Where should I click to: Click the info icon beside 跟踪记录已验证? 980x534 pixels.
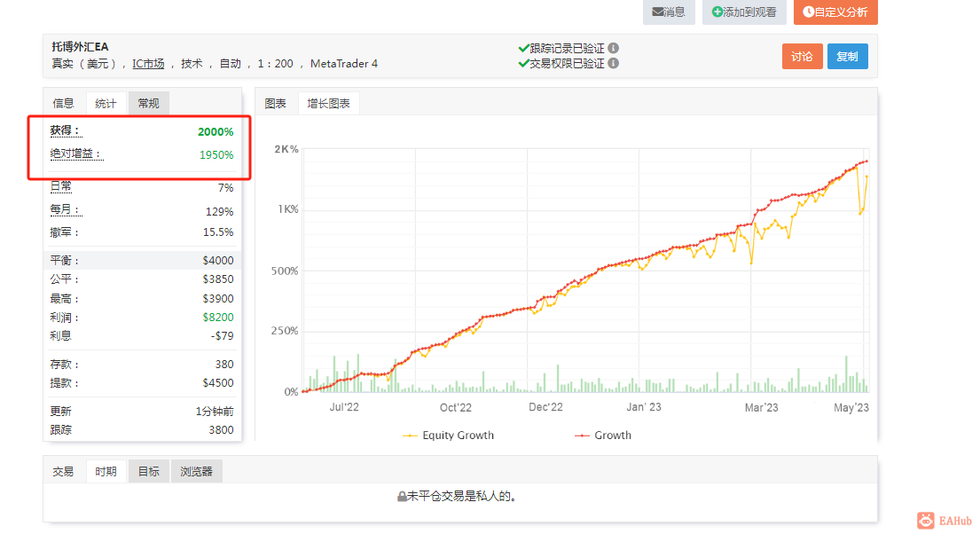(x=615, y=49)
